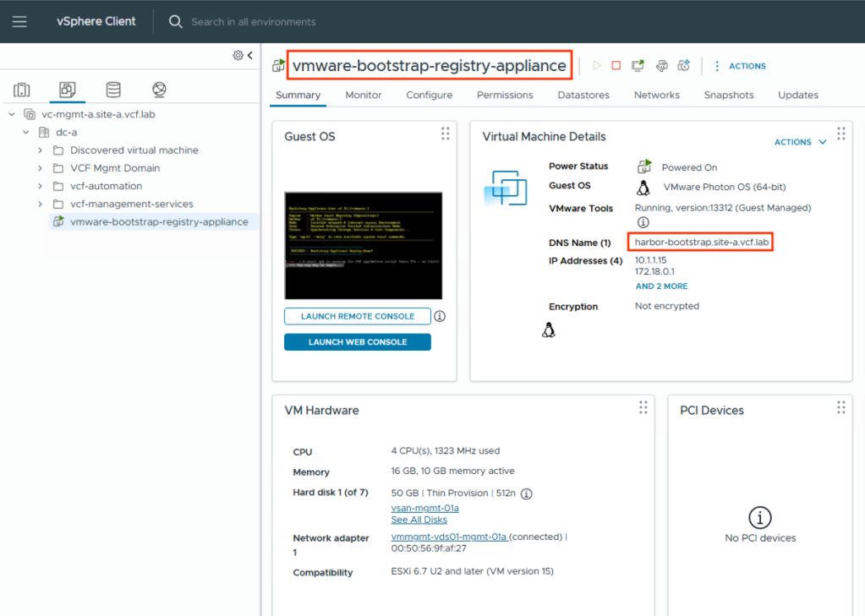This screenshot has width=865, height=616.
Task: Expand the Discovered virtual machine folder
Action: coord(41,150)
